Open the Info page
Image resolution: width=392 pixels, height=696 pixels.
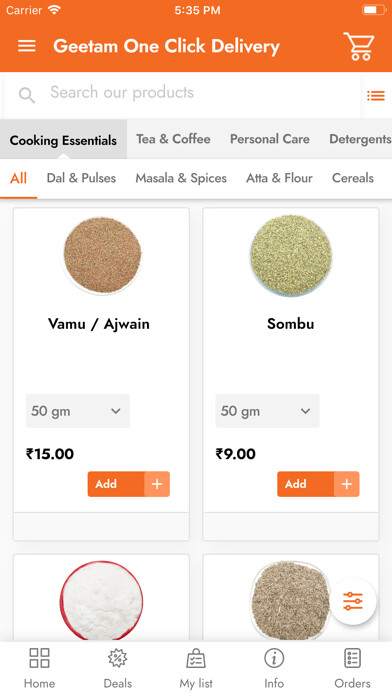(274, 668)
